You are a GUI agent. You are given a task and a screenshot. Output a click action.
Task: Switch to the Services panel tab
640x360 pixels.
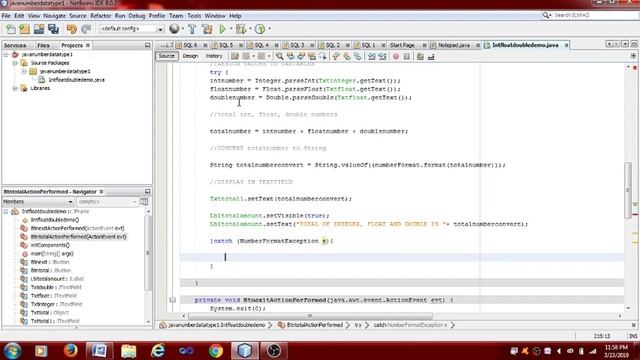(x=15, y=45)
